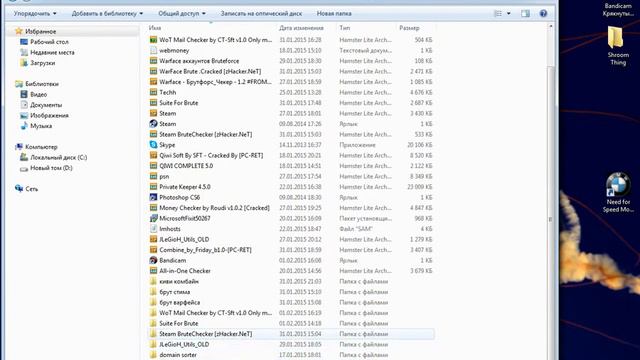The image size is (640, 360).
Task: Select Qiwi Soft By SFT file name
Action: click(211, 156)
